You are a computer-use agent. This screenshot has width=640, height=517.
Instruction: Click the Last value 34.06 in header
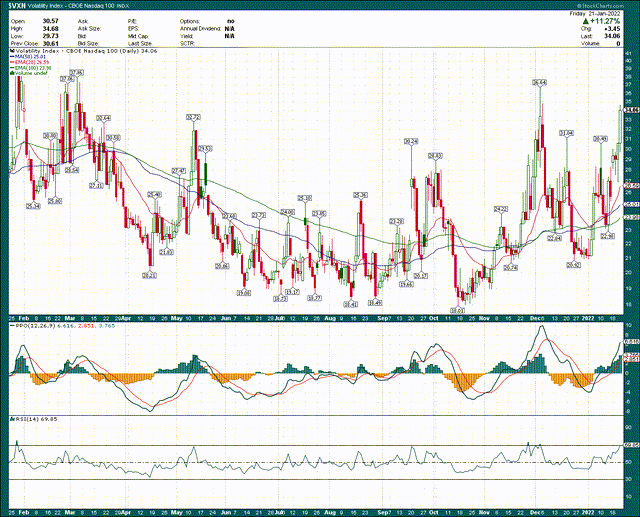[612, 36]
